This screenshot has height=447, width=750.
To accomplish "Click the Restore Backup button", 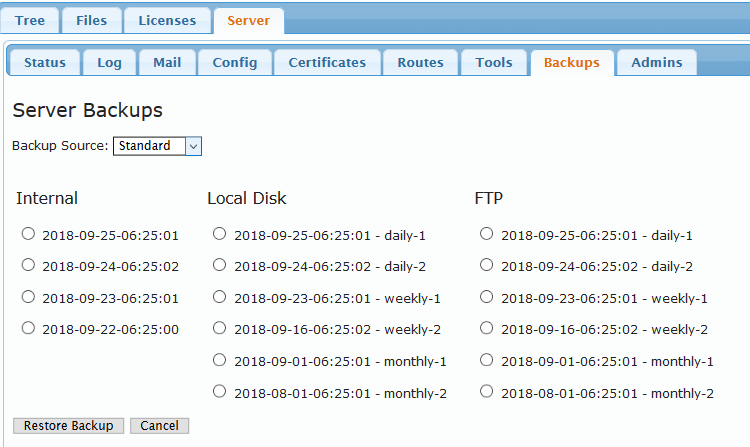I will coord(68,425).
